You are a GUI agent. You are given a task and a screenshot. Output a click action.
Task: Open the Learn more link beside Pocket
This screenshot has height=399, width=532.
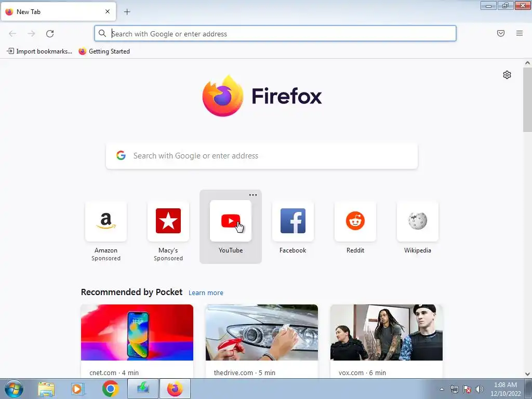(206, 293)
